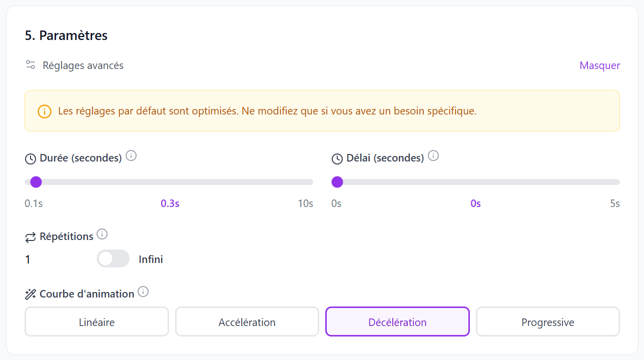Click the Délai slider handle
The image size is (644, 360).
tap(337, 182)
